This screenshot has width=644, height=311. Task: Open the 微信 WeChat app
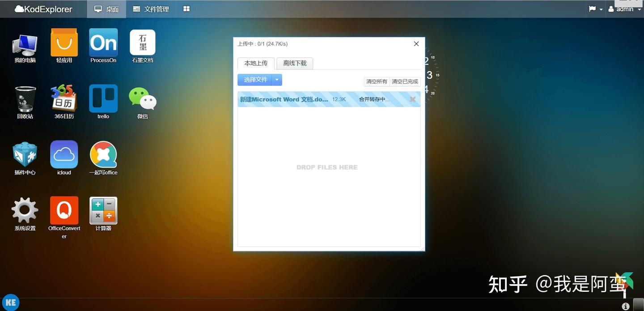point(142,98)
